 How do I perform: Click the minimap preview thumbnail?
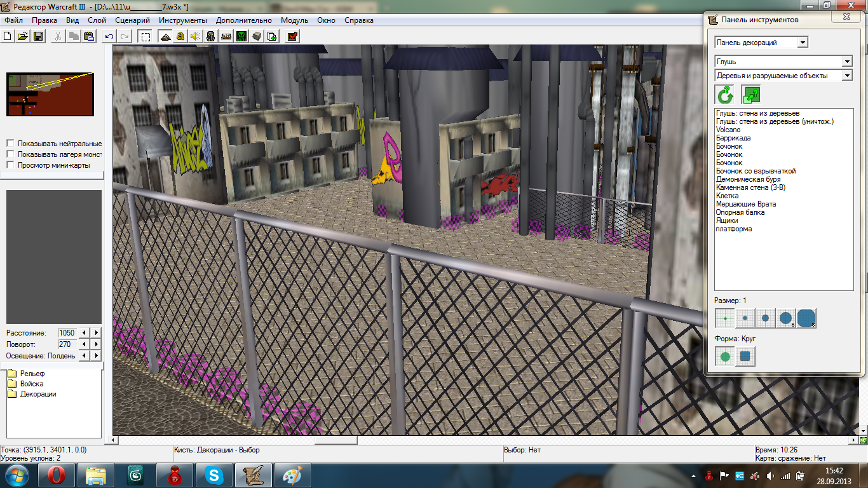tap(50, 94)
